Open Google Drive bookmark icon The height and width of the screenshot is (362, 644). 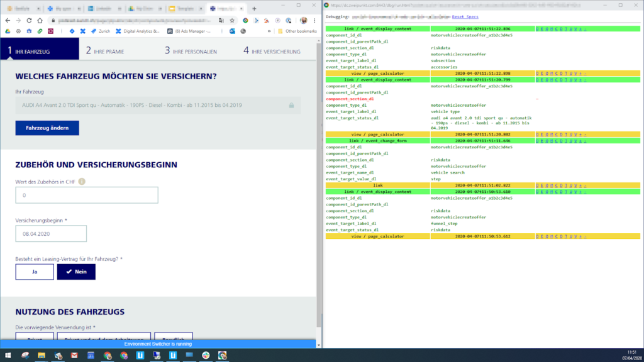click(8, 31)
